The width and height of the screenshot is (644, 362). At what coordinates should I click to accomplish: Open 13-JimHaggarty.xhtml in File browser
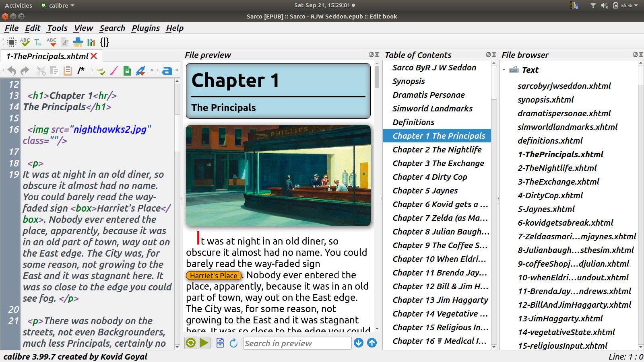point(560,319)
